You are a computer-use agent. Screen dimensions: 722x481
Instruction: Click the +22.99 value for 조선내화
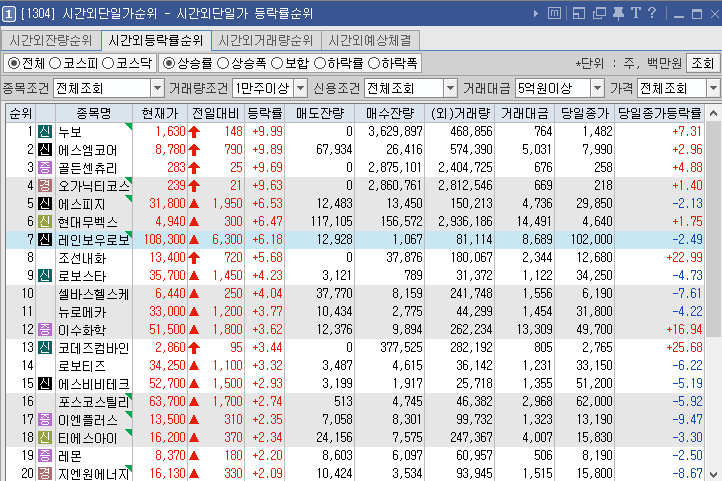(x=685, y=257)
